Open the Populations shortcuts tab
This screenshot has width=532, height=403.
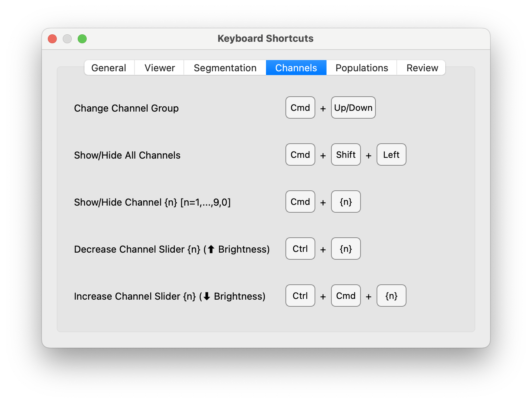point(361,68)
